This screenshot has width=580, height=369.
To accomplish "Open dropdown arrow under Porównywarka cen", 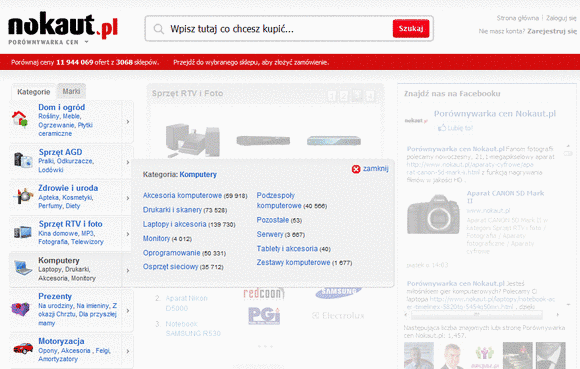I will 86,42.
